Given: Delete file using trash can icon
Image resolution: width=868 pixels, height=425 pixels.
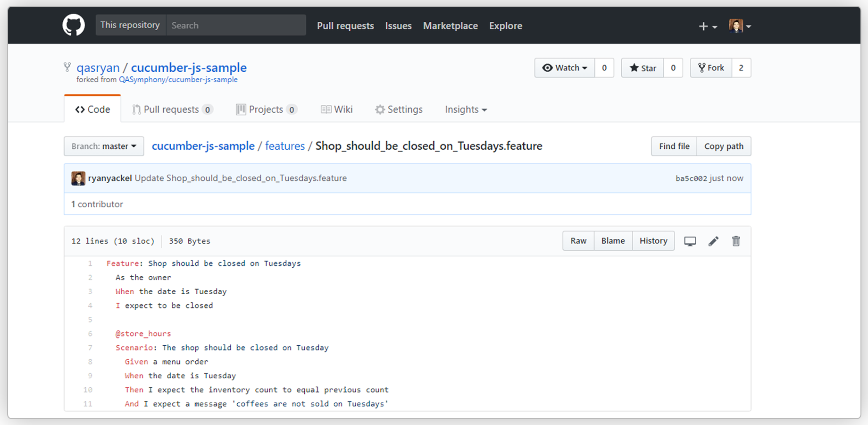Looking at the screenshot, I should point(736,241).
